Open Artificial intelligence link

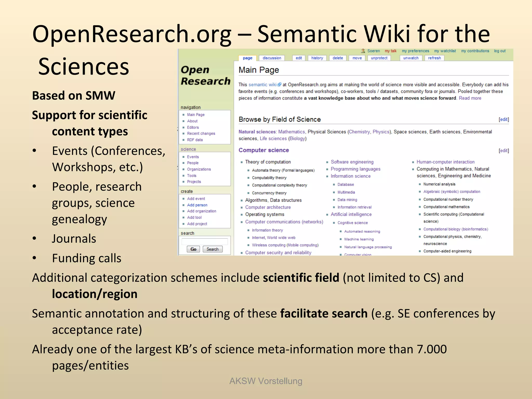pos(351,215)
